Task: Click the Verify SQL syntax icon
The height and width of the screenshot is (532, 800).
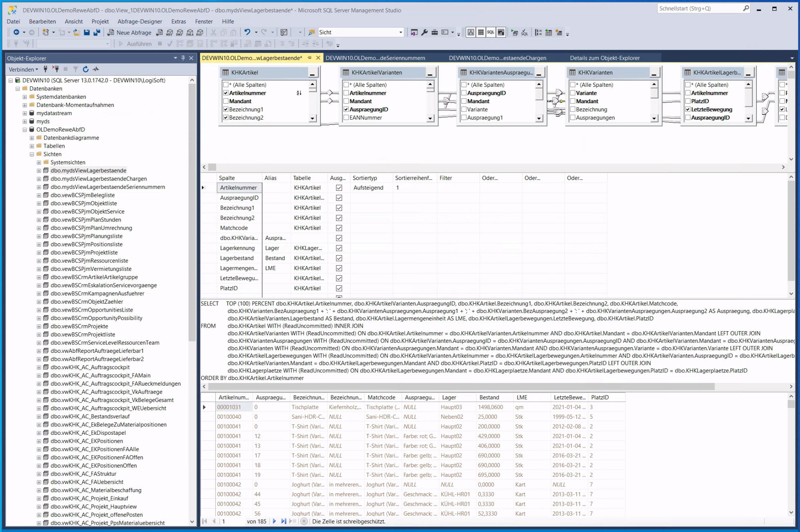Action: pyautogui.click(x=524, y=32)
